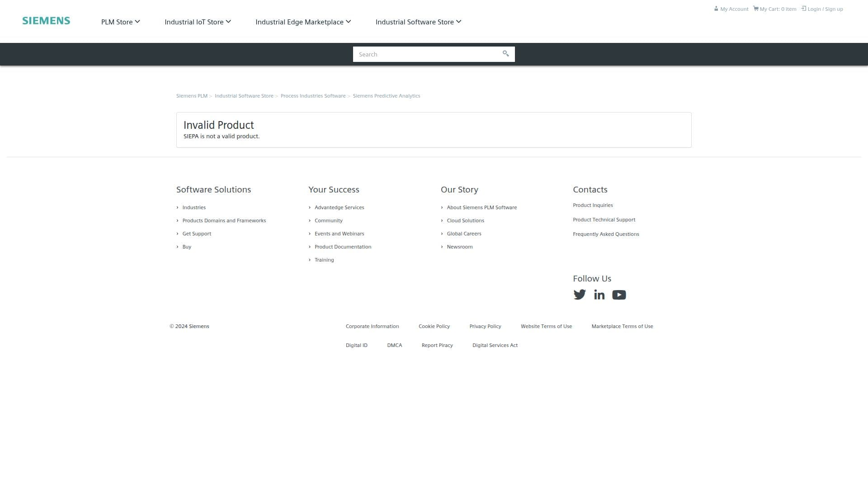Expand the Industrial IoT Store menu
This screenshot has width=868, height=488.
point(198,22)
